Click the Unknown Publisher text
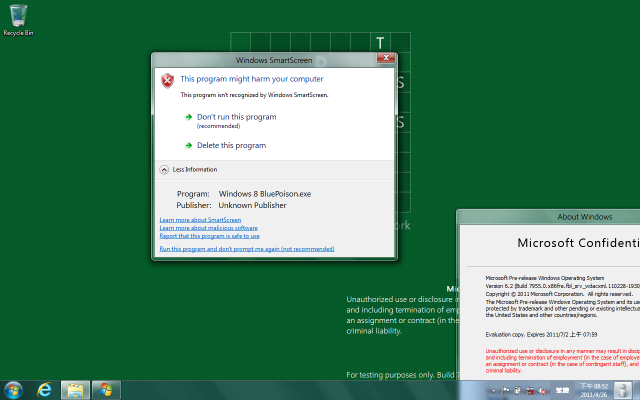640x400 pixels. click(x=252, y=205)
